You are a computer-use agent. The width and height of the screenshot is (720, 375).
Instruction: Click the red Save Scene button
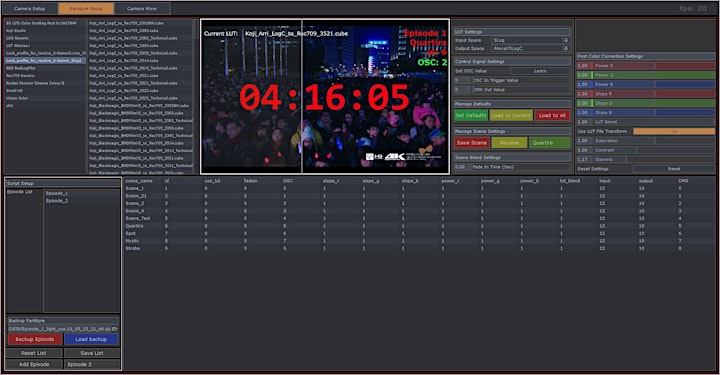click(472, 143)
